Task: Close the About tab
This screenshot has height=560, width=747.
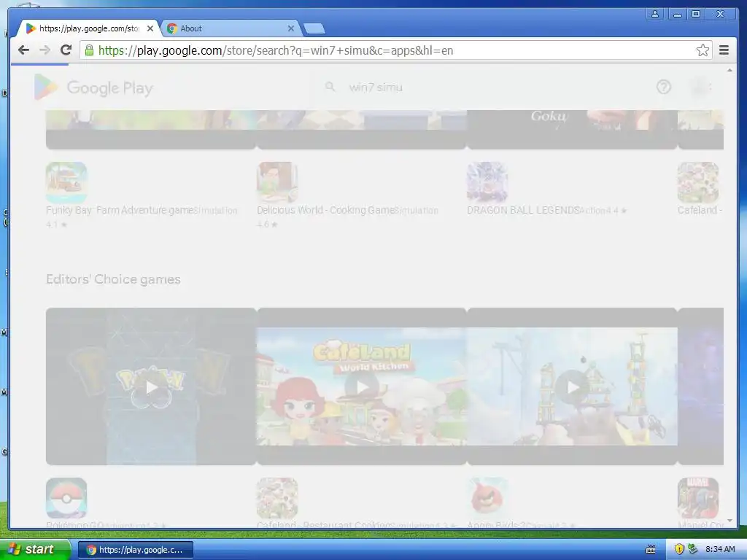Action: click(x=290, y=28)
